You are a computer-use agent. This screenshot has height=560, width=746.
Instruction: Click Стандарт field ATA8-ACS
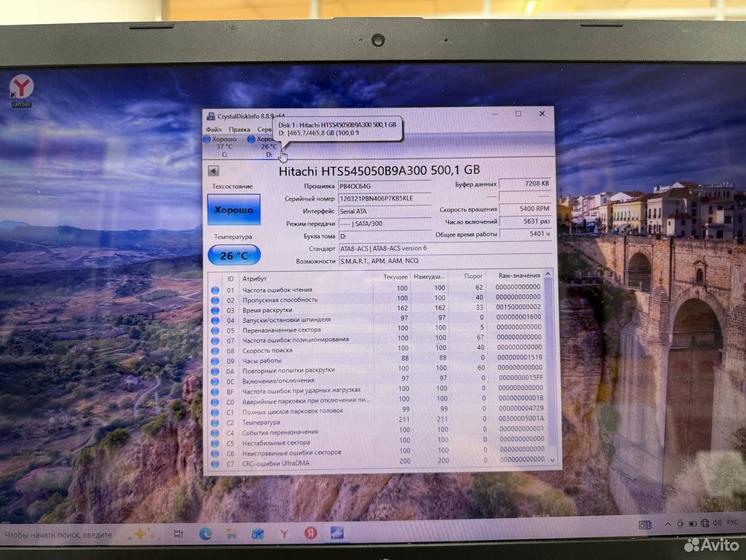(x=444, y=248)
